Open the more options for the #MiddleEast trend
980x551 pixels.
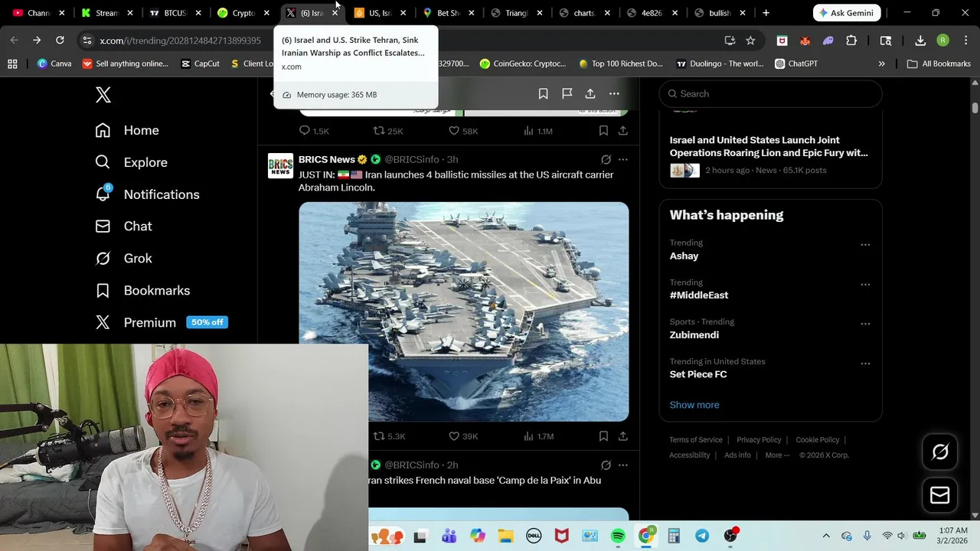pyautogui.click(x=865, y=285)
